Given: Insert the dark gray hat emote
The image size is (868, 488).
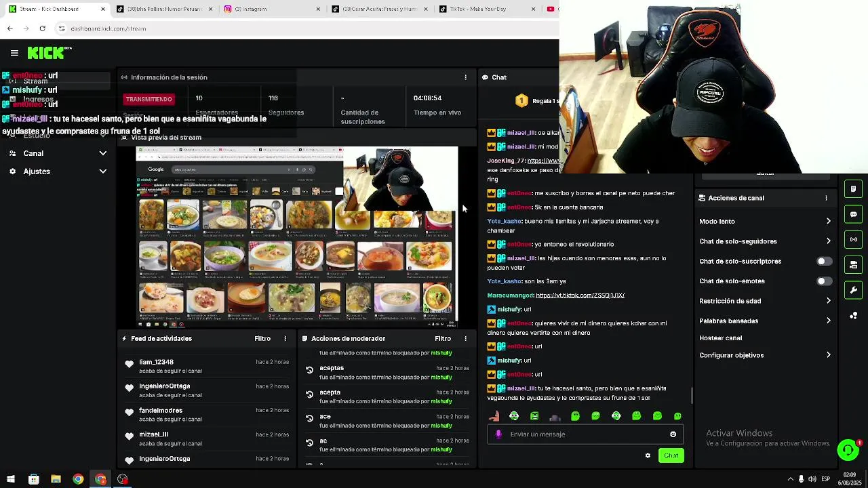Looking at the screenshot, I should click(x=555, y=416).
